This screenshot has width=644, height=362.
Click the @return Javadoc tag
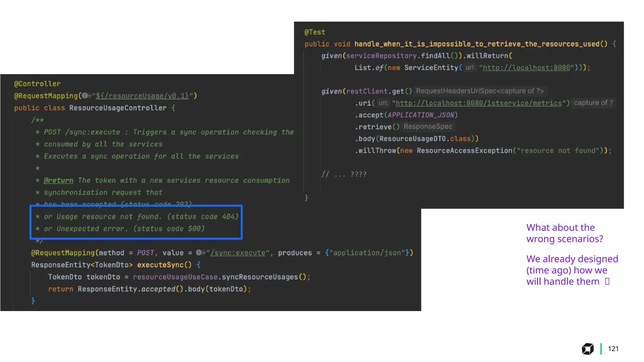coord(58,180)
